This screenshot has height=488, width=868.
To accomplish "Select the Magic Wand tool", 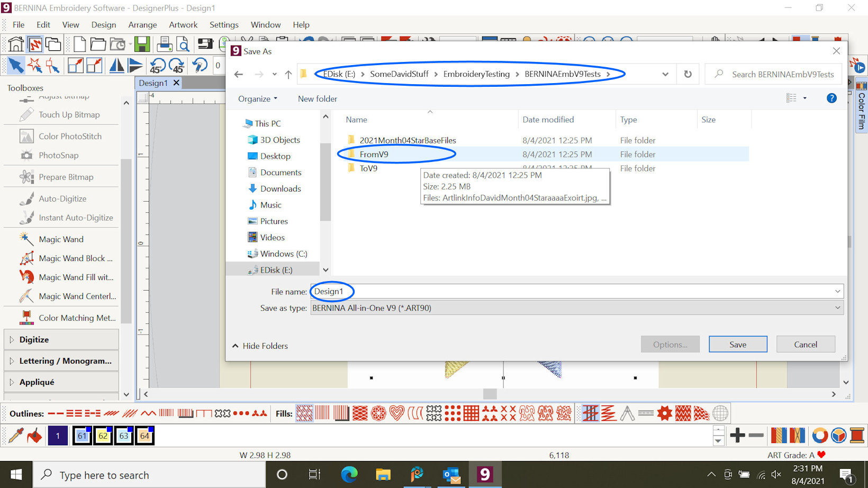I will 61,239.
